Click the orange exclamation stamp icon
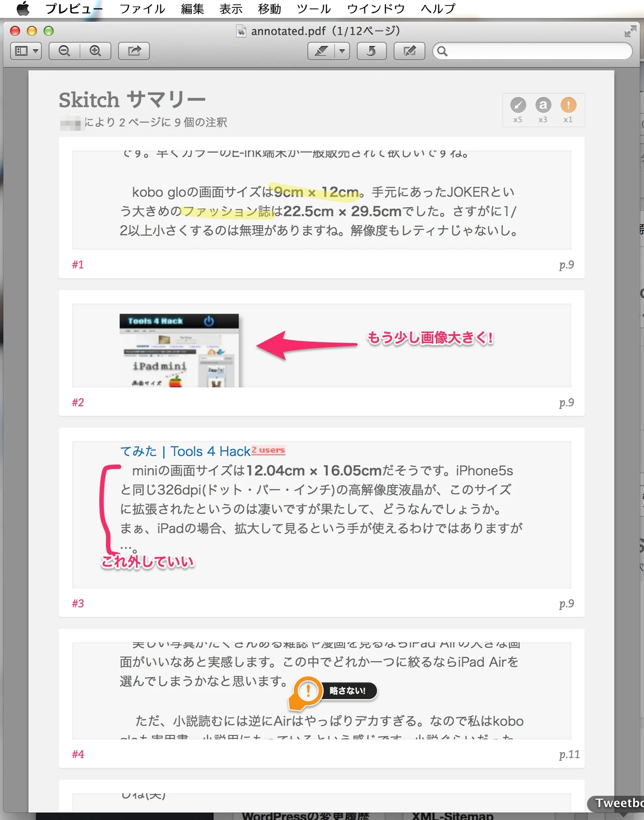The image size is (644, 820). (569, 105)
